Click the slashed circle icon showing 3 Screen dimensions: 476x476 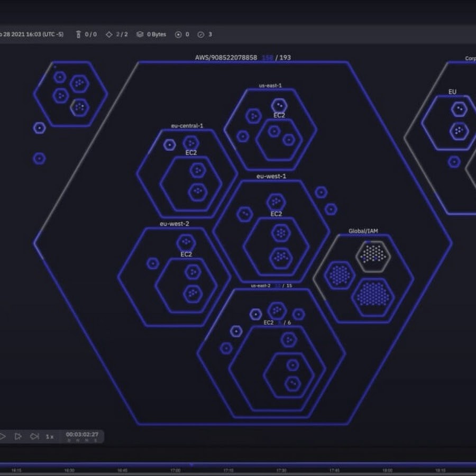pos(200,34)
